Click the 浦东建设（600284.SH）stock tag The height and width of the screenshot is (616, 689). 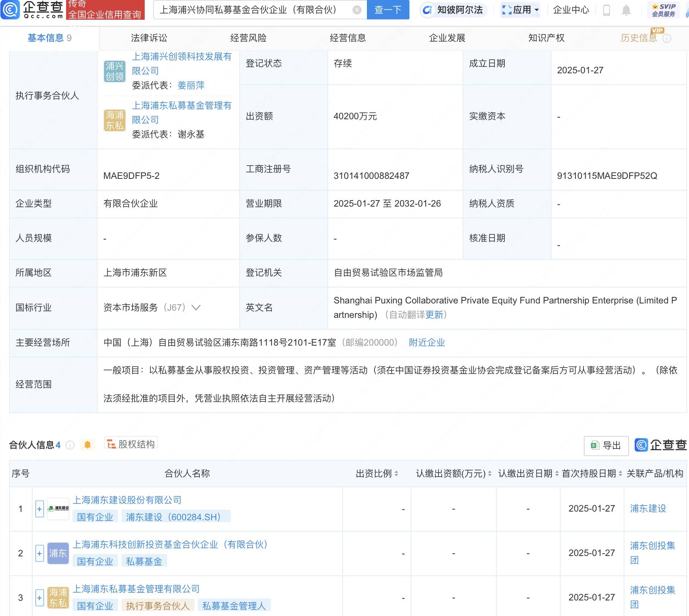pyautogui.click(x=176, y=517)
